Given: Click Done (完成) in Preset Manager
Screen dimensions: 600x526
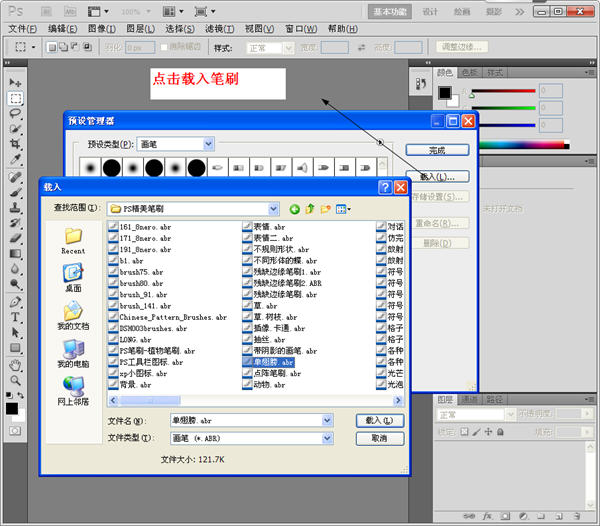Looking at the screenshot, I should pos(436,150).
